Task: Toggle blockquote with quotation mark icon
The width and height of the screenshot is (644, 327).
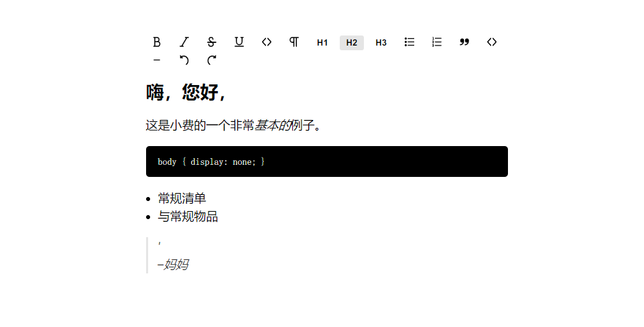Action: pyautogui.click(x=464, y=42)
